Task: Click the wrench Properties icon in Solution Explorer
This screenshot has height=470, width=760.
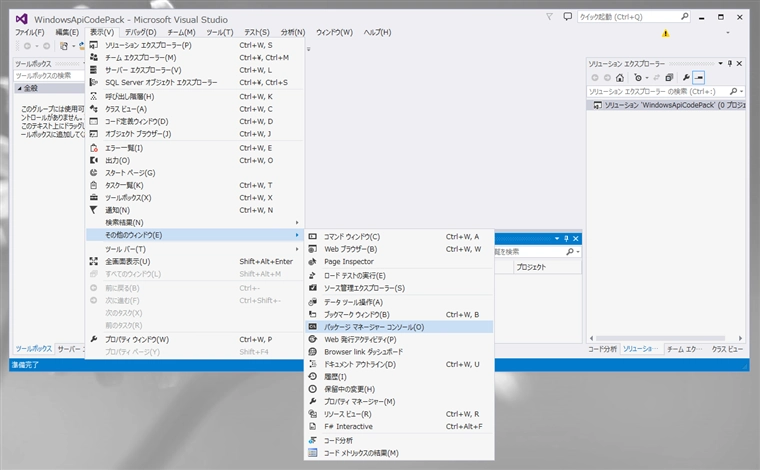Action: pos(686,78)
